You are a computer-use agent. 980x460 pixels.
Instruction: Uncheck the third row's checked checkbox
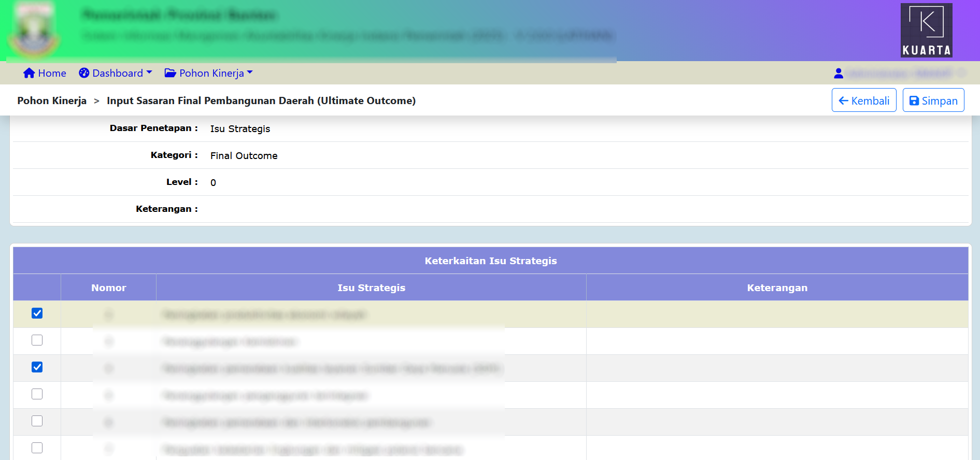tap(37, 367)
